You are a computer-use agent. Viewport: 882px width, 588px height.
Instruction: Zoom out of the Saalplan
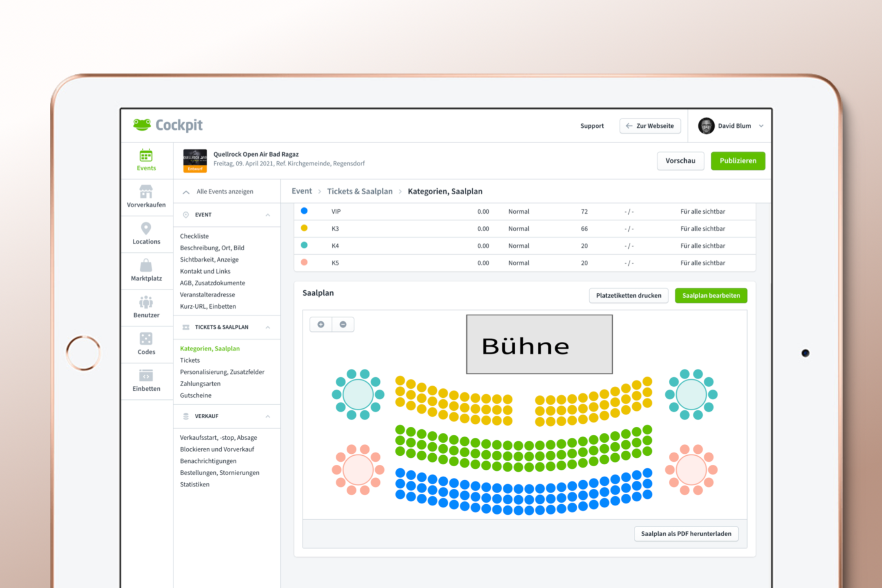(343, 324)
